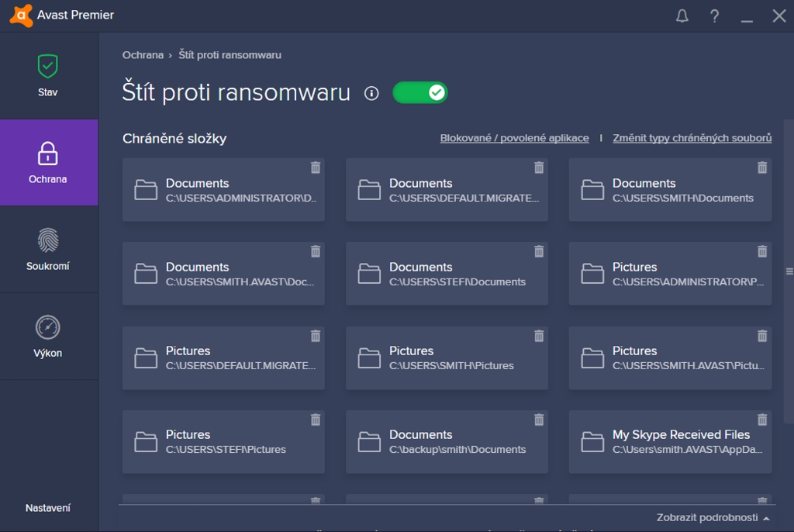Turn off the ransomware shield toggle
Screen dimensions: 794x532
click(x=420, y=93)
